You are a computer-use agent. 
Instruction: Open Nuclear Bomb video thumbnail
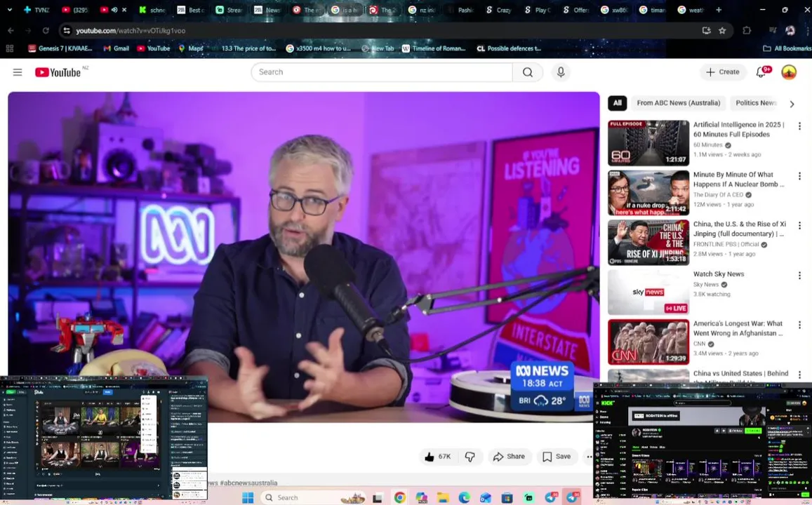[x=648, y=192]
